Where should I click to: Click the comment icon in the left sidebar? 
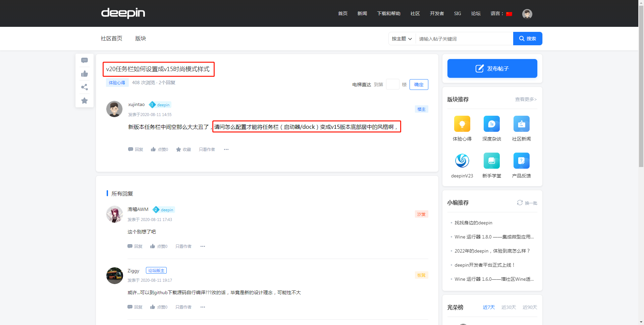pyautogui.click(x=85, y=60)
